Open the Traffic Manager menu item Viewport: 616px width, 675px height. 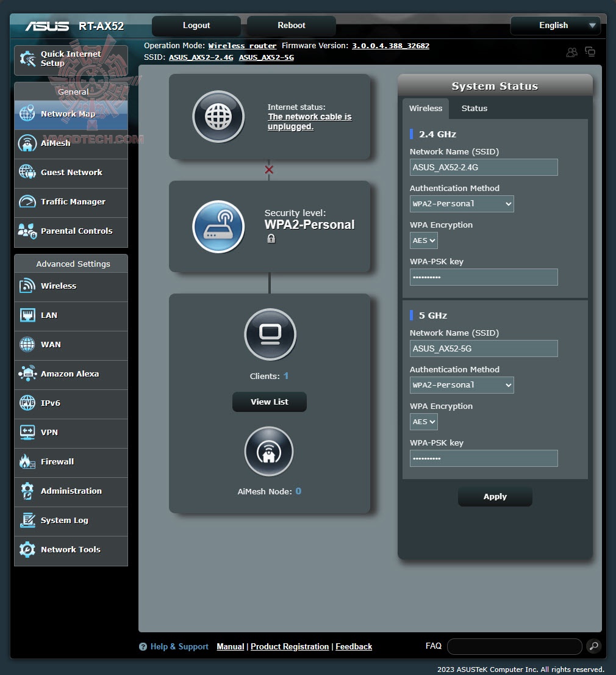[71, 202]
